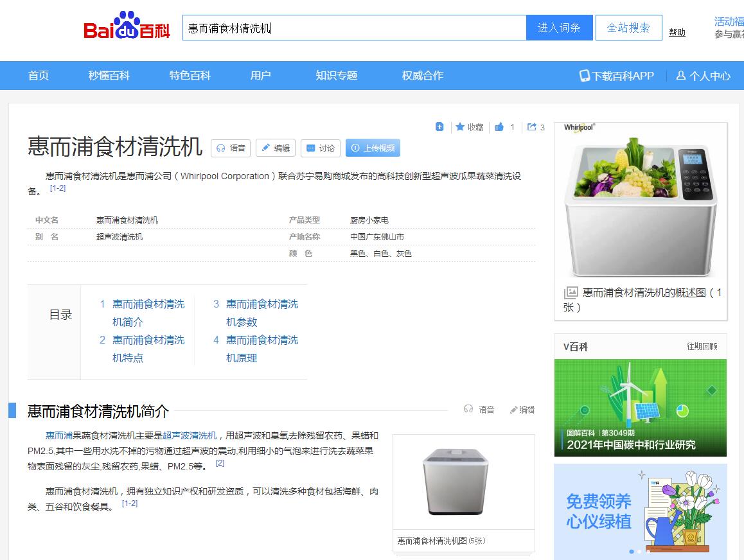Open the Whirlpool overview product image

(x=641, y=201)
